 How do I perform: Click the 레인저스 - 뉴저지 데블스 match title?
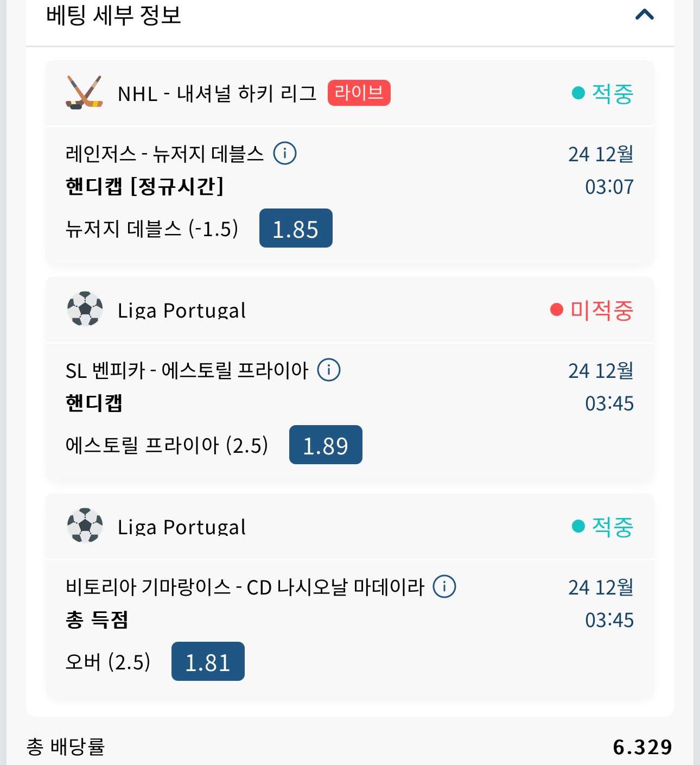pos(164,154)
